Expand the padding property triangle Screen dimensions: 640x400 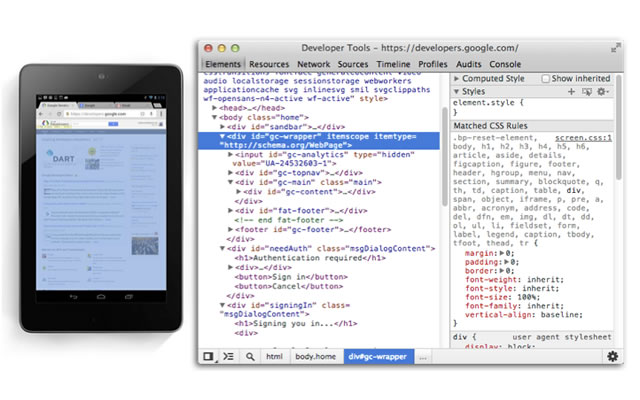(507, 262)
